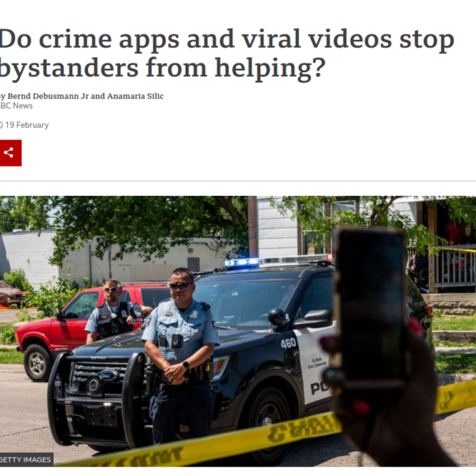The image size is (476, 476).
Task: Click the blue emergency lights on SUV
Action: click(242, 263)
